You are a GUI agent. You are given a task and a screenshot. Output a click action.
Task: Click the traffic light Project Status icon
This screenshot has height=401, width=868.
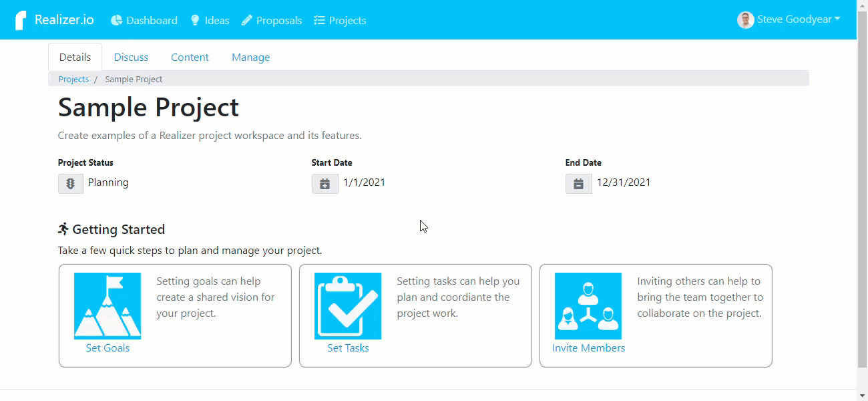point(71,184)
